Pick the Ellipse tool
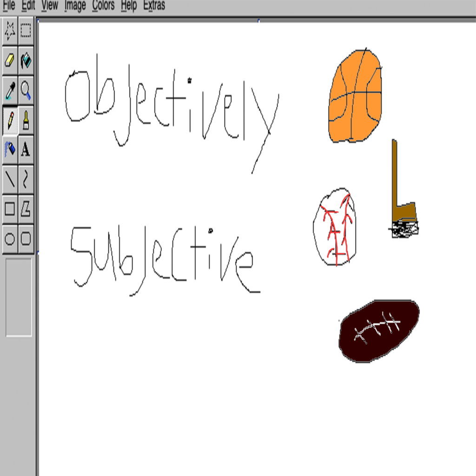Viewport: 476px width, 476px height. 10,239
